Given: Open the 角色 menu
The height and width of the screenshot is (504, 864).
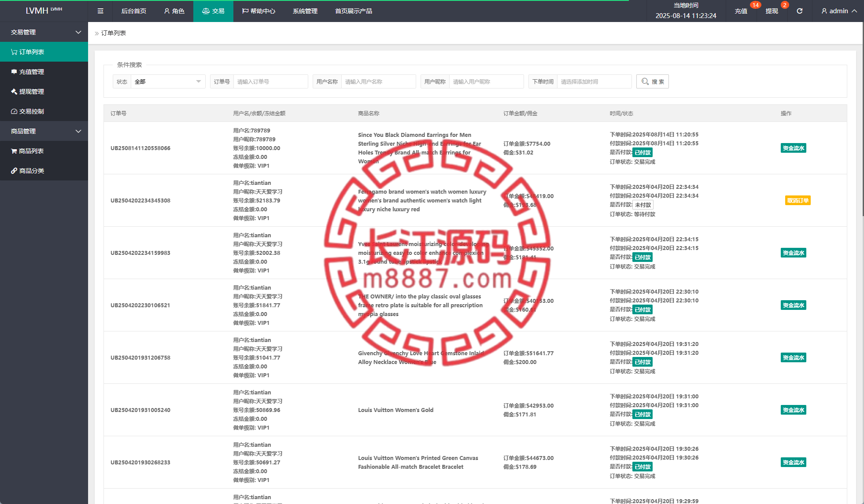Looking at the screenshot, I should (174, 11).
